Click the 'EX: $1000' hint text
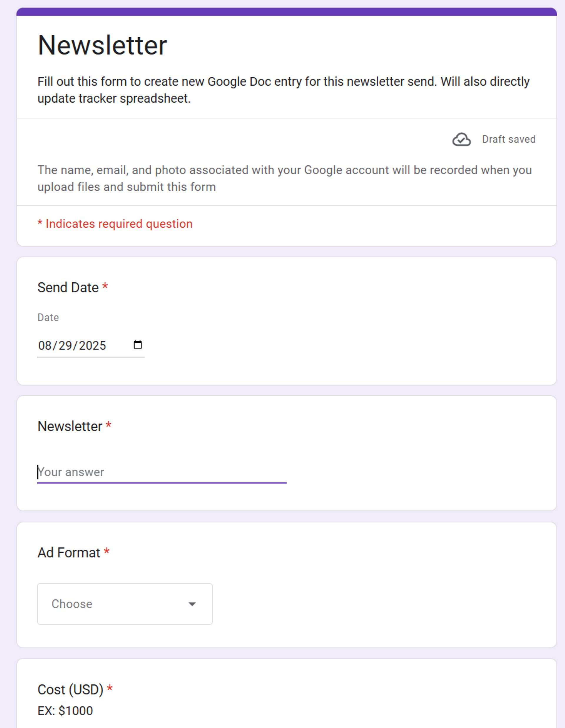The width and height of the screenshot is (565, 728). tap(65, 711)
